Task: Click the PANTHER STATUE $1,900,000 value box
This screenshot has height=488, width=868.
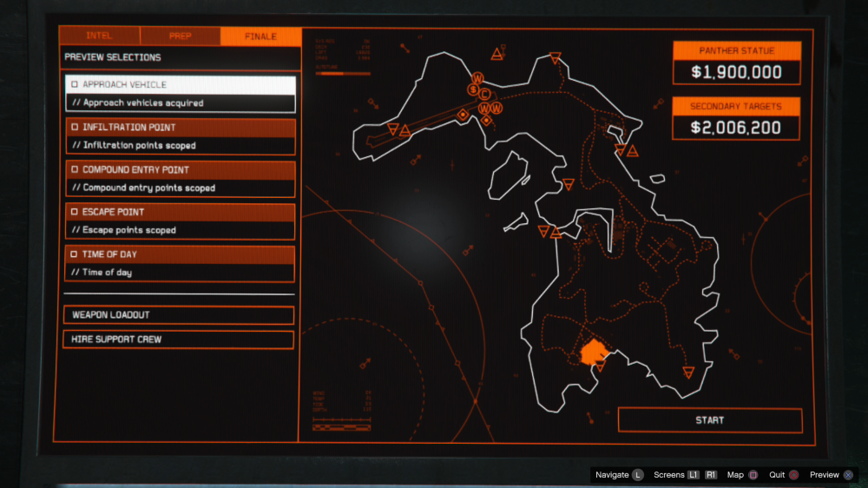Action: pos(737,72)
